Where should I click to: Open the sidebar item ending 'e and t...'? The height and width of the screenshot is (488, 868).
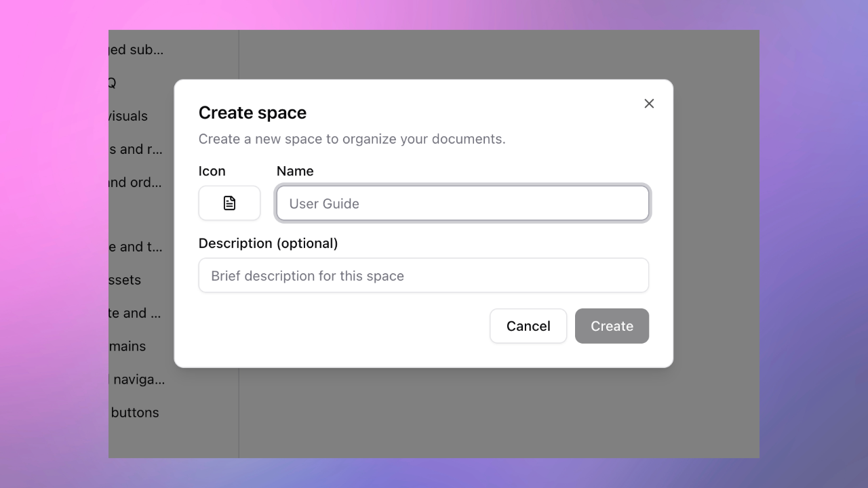coord(136,247)
